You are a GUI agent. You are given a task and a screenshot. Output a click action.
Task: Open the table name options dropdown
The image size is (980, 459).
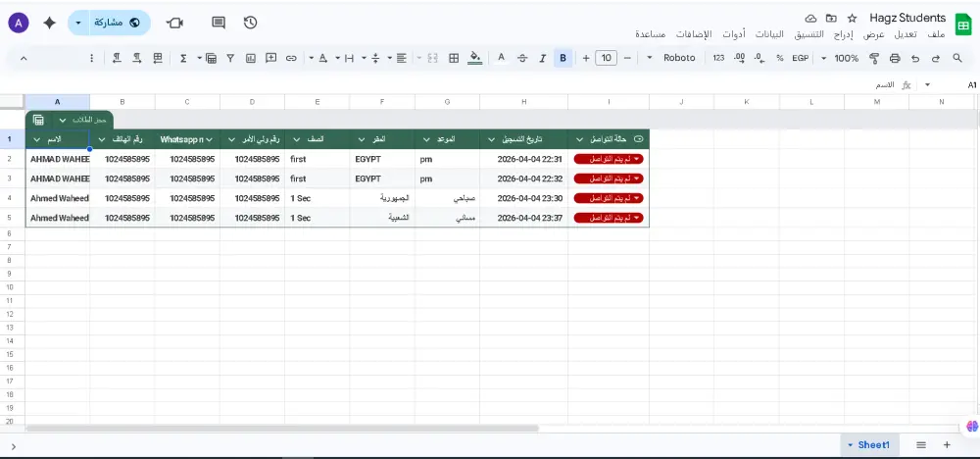pyautogui.click(x=62, y=120)
